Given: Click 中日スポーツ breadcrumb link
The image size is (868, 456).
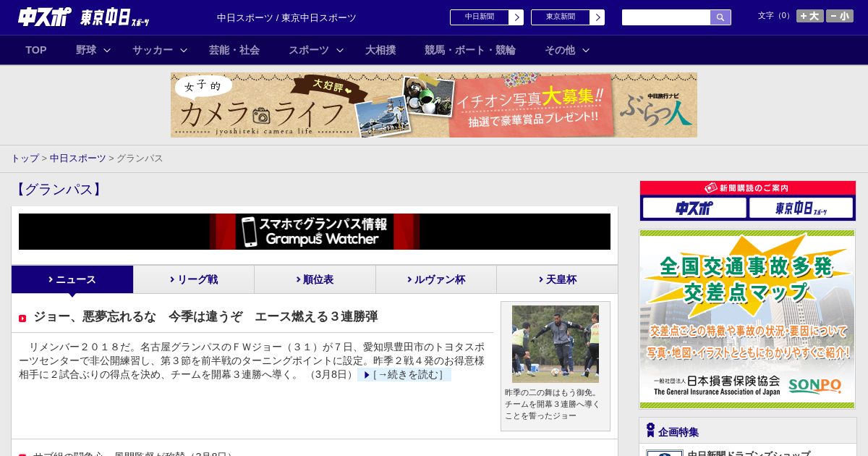Looking at the screenshot, I should [77, 159].
